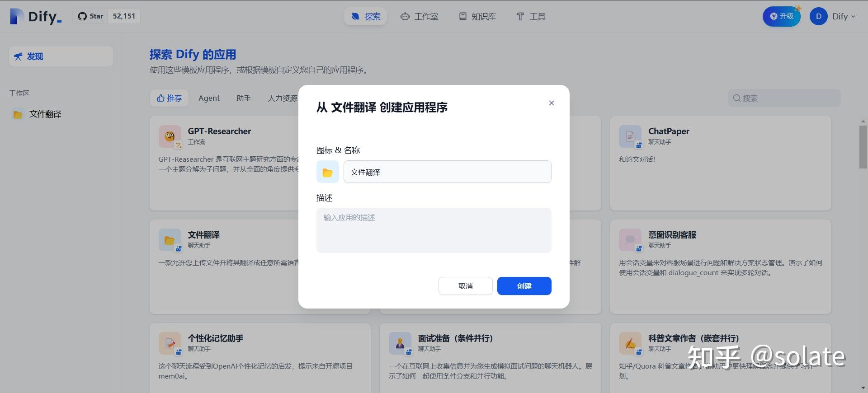
Task: Click the Dify logo
Action: [36, 16]
